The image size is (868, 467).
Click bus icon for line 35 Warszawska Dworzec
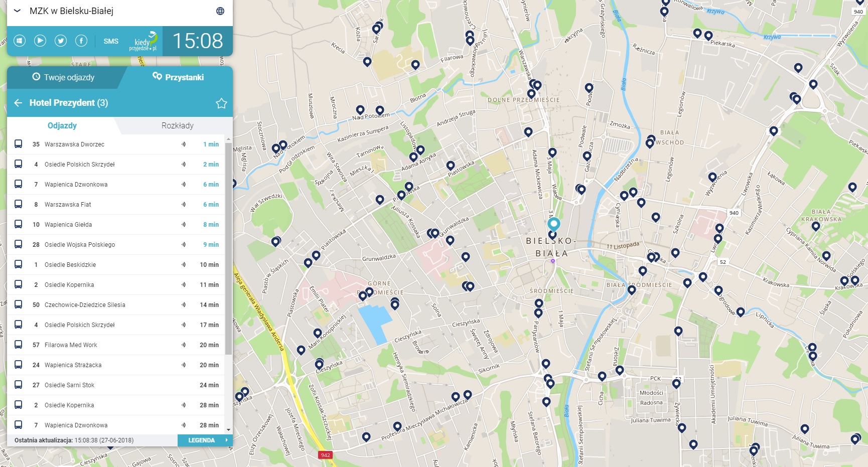click(x=18, y=144)
